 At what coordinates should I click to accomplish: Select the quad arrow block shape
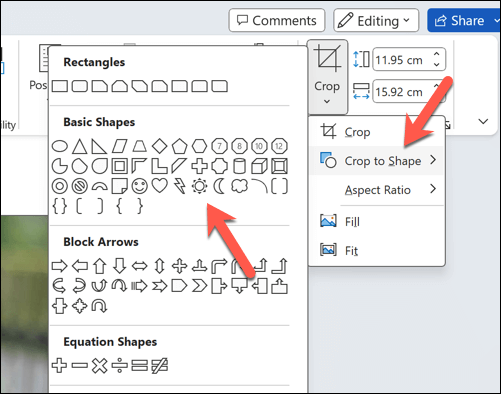[x=179, y=266]
